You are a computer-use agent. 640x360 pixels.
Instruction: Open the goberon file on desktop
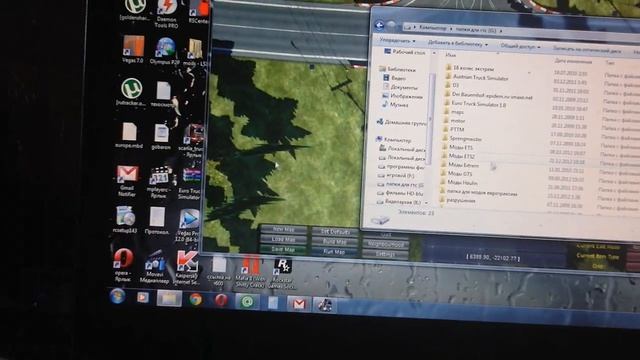coord(161,137)
